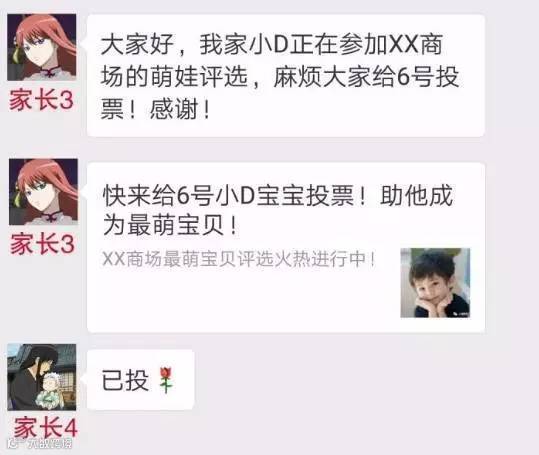Click the watermark logo under 家长4's name

pos(40,443)
